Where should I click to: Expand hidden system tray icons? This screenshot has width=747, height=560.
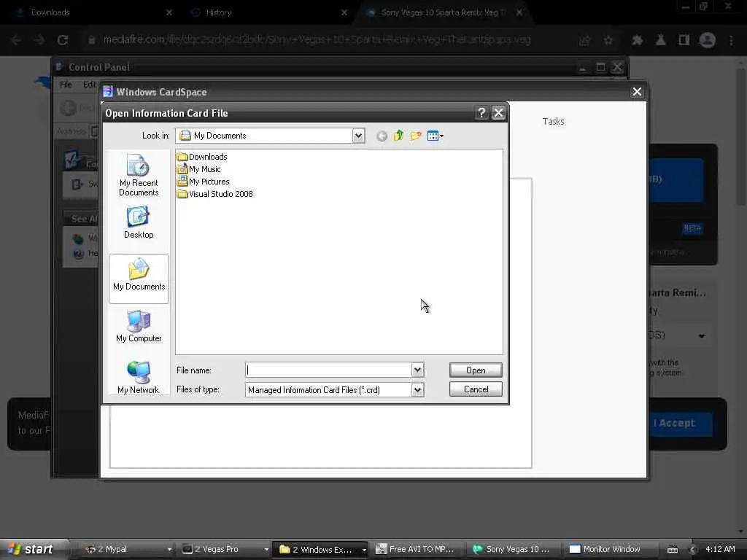click(692, 550)
